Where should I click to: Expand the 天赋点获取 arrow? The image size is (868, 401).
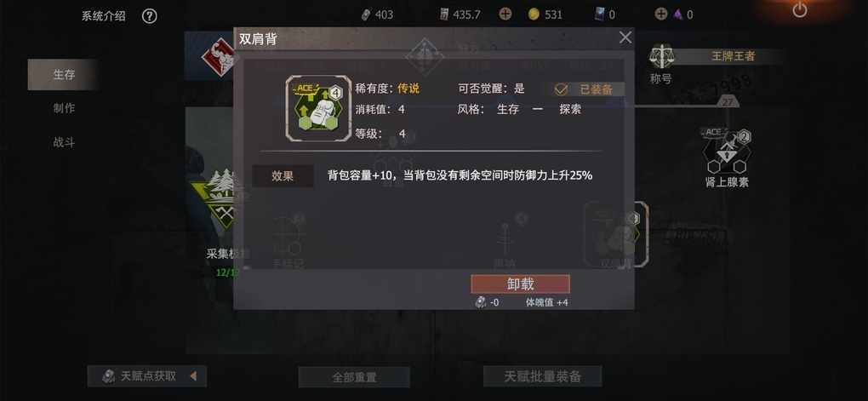(x=193, y=376)
